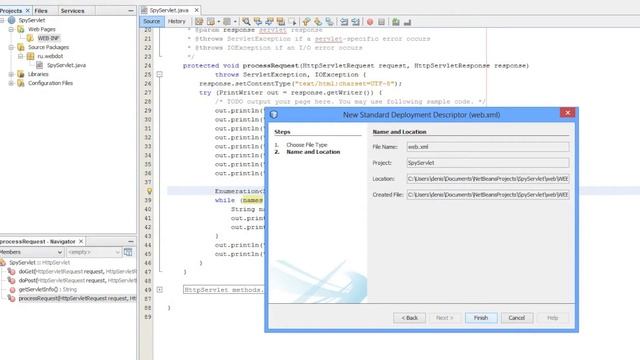The height and width of the screenshot is (360, 640).
Task: Toggle Highlight Search in editor toolbar
Action: click(281, 22)
